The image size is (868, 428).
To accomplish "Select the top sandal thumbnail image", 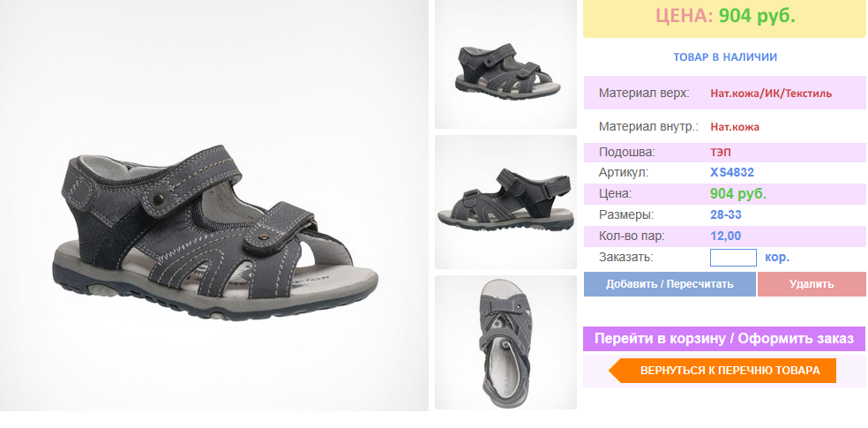I will tap(505, 64).
